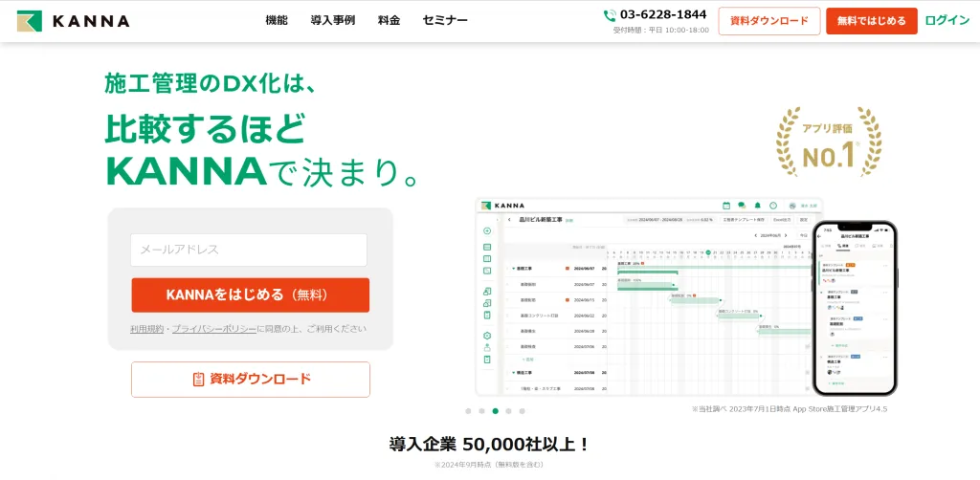Select the active green carousel dot
This screenshot has height=480, width=980.
pyautogui.click(x=495, y=411)
